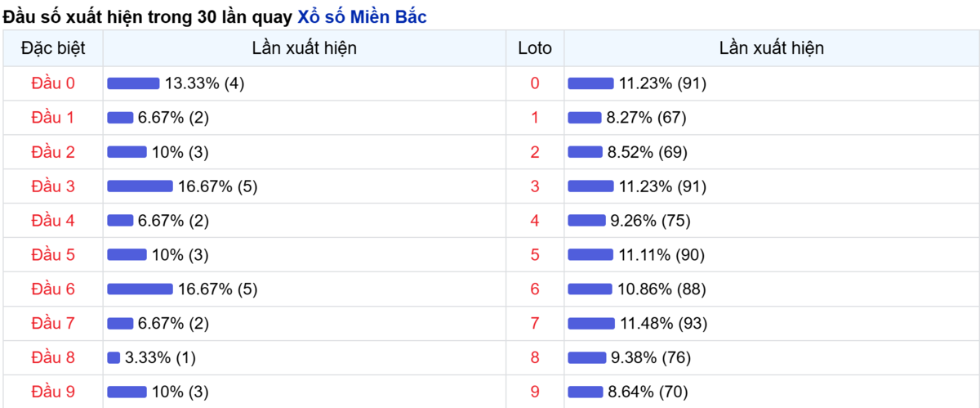Select the Đầu 6 row label

pos(53,289)
